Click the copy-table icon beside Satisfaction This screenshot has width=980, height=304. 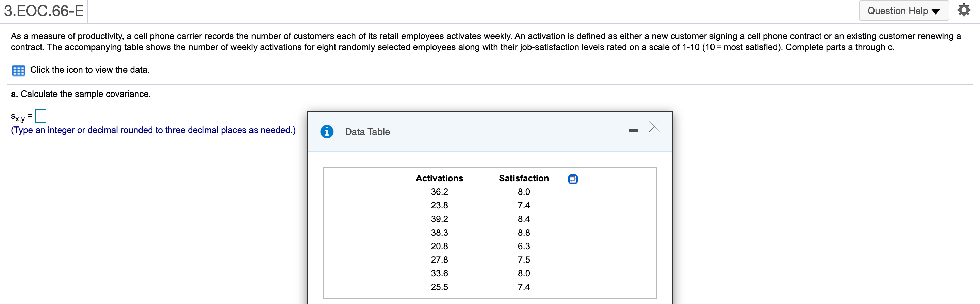(573, 179)
